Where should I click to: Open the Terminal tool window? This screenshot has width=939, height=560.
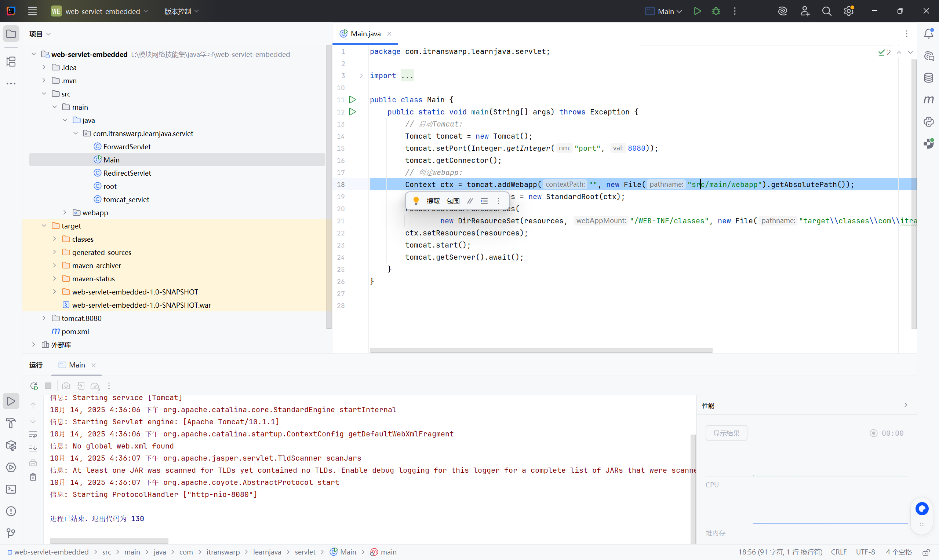(x=11, y=489)
